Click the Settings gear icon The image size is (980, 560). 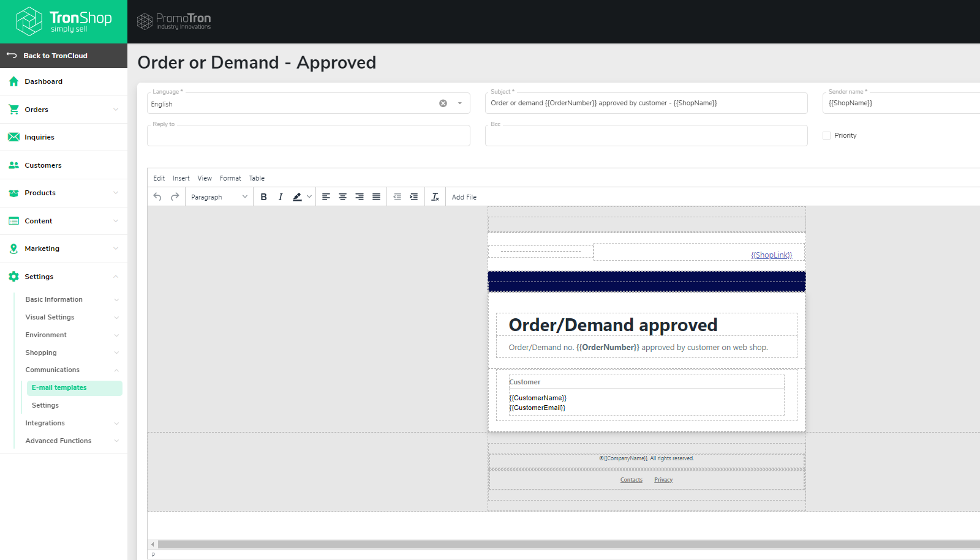[13, 277]
